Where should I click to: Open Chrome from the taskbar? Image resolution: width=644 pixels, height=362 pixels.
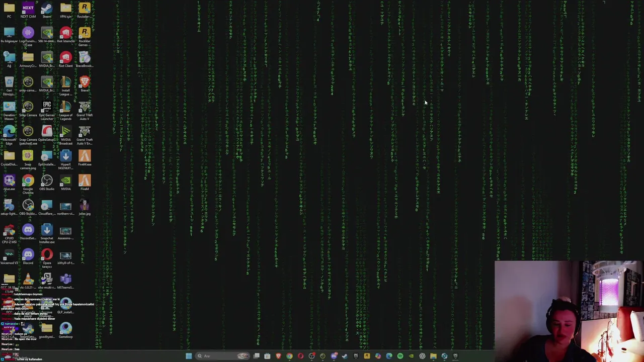289,356
